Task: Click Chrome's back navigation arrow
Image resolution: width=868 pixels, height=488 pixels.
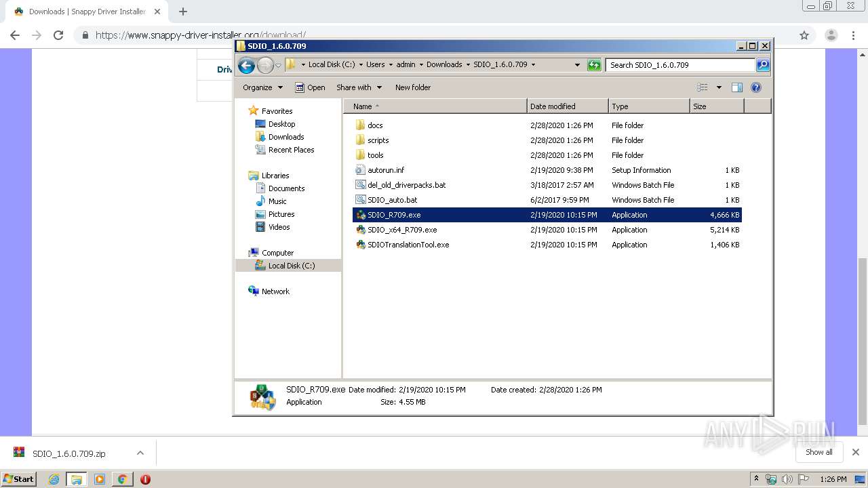Action: click(15, 35)
